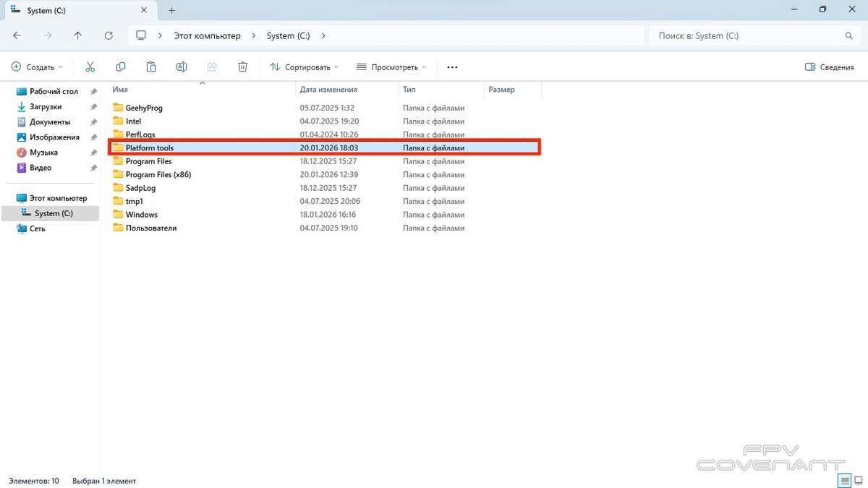Click the monitor icon in address bar
868x488 pixels.
(141, 35)
